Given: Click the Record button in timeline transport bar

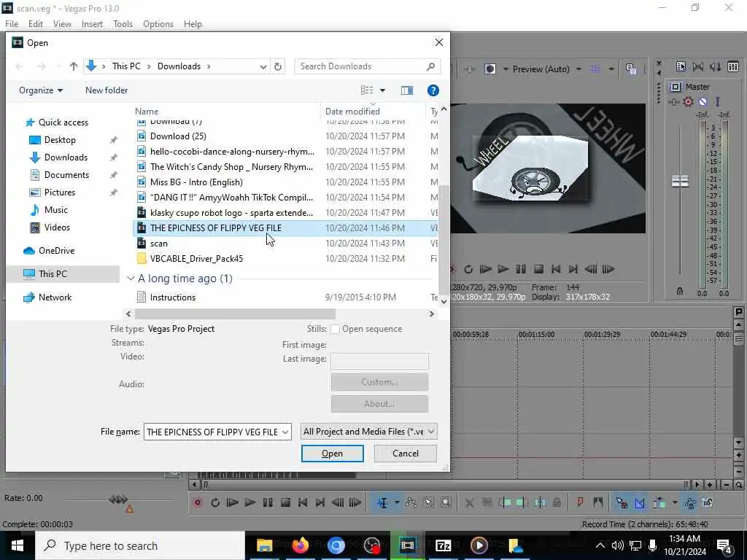Looking at the screenshot, I should (x=198, y=502).
